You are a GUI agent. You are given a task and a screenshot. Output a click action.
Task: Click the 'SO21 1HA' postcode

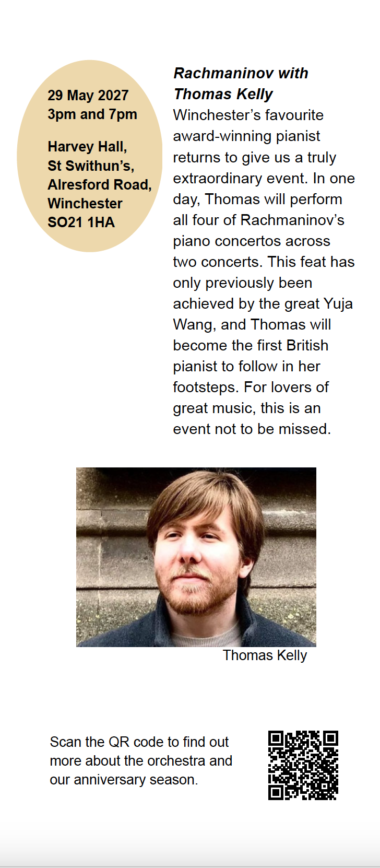(81, 222)
